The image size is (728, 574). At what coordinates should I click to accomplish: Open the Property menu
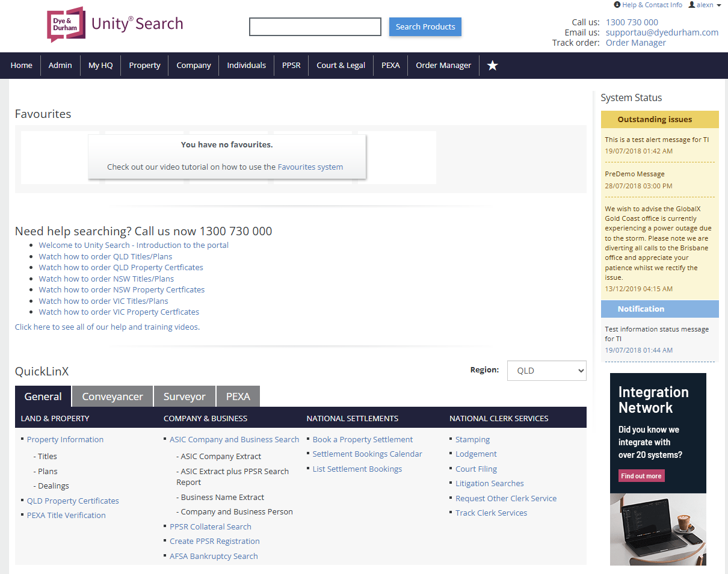pyautogui.click(x=144, y=65)
